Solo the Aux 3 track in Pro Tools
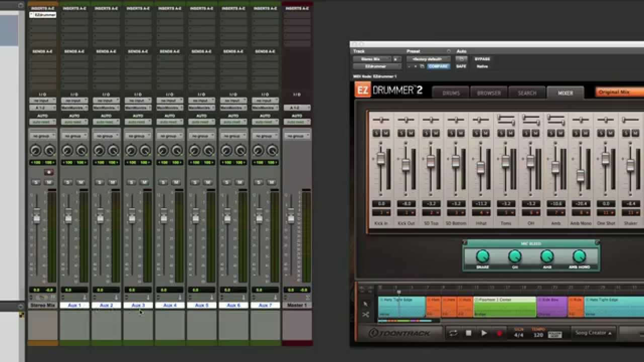 [x=131, y=182]
